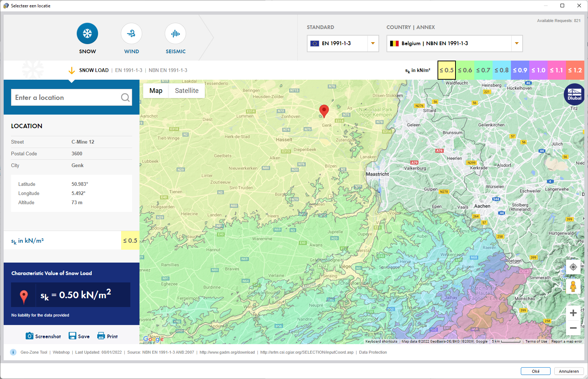Image resolution: width=588 pixels, height=379 pixels.
Task: Click the WIND tab label
Action: click(x=131, y=51)
